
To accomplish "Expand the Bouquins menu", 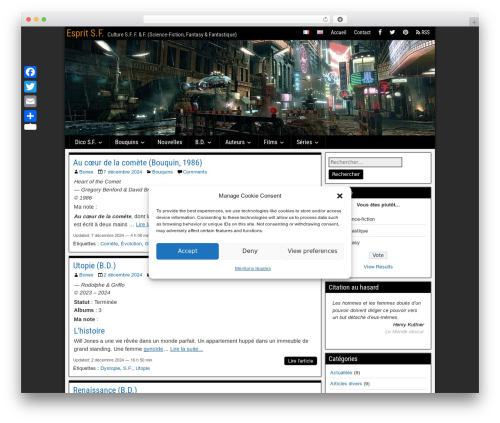I will click(129, 142).
